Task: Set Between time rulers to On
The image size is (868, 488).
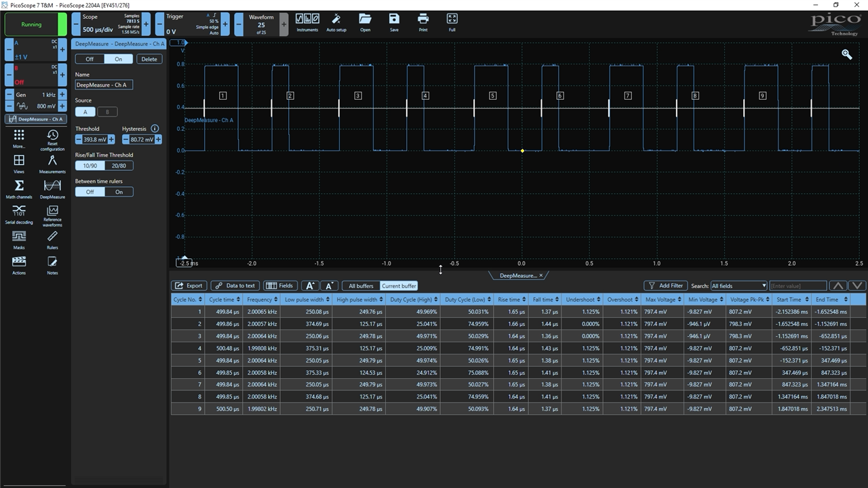Action: (119, 192)
